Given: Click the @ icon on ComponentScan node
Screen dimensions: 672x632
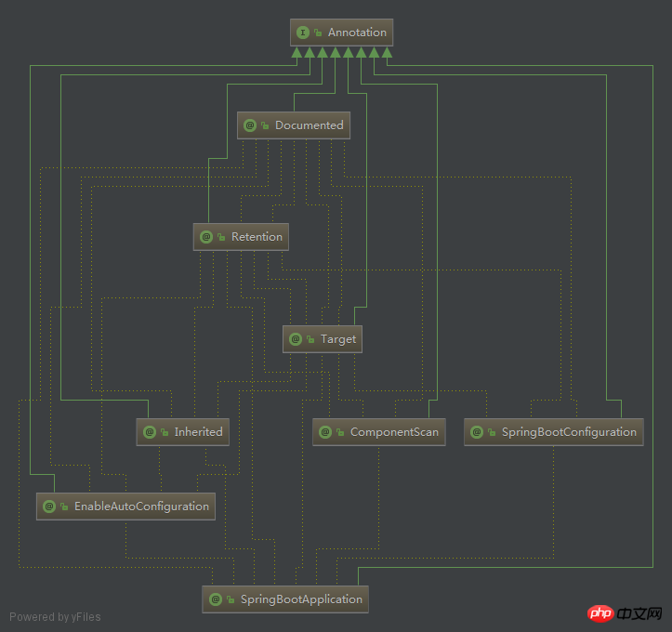Looking at the screenshot, I should [x=325, y=432].
